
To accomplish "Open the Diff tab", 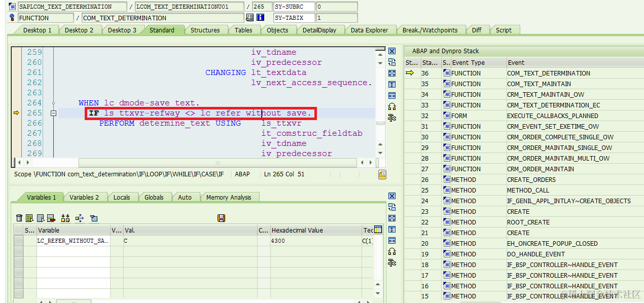I will click(x=477, y=30).
